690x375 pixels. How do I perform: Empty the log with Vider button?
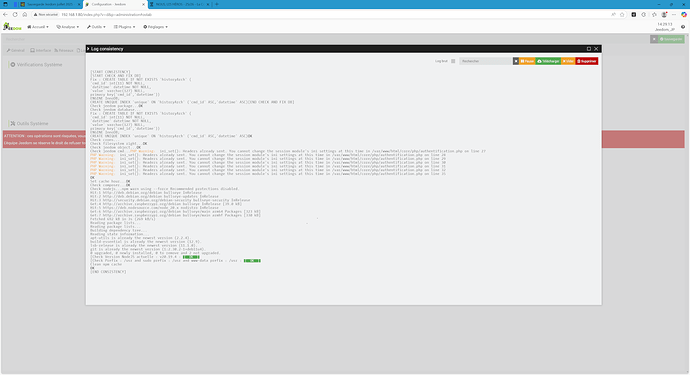click(x=568, y=61)
